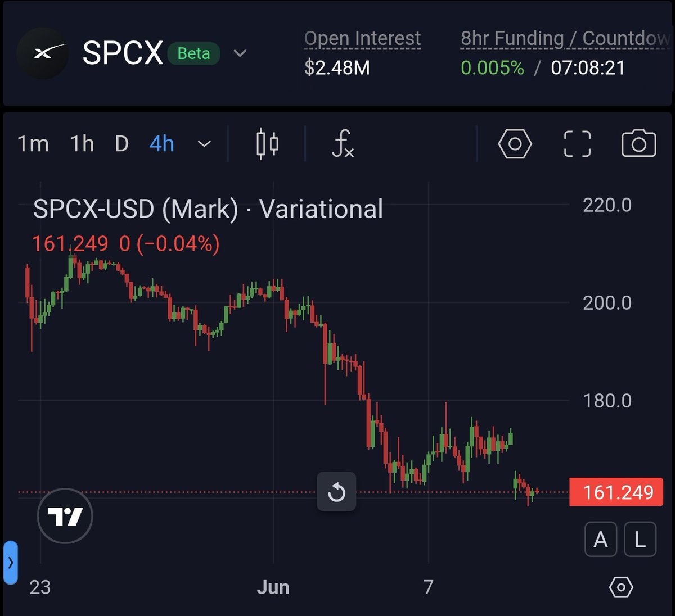
Task: Click the 220.0 price axis label
Action: [607, 205]
